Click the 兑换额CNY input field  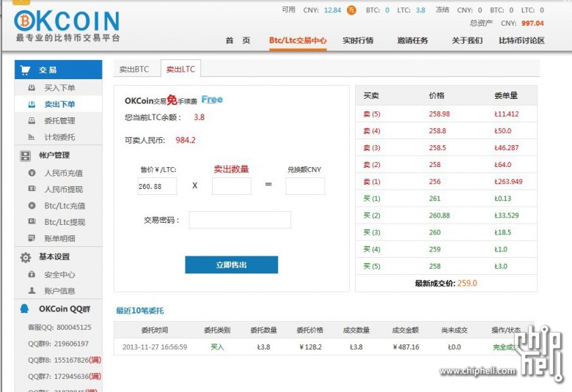click(305, 186)
